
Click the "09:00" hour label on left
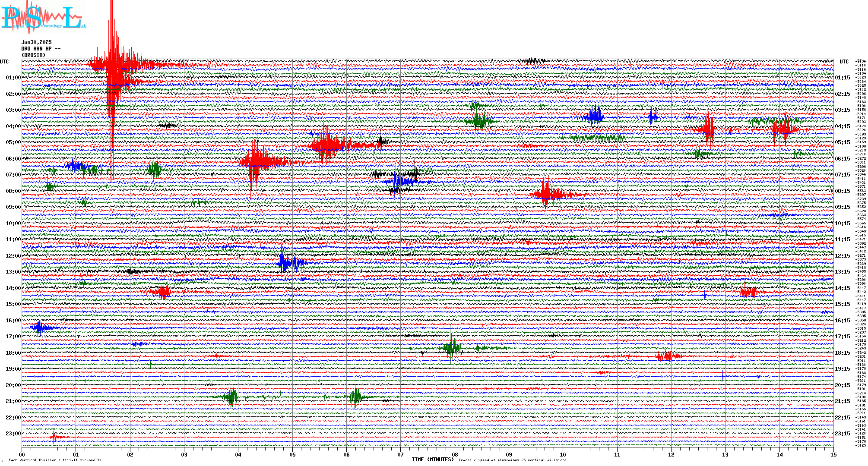[x=13, y=207]
